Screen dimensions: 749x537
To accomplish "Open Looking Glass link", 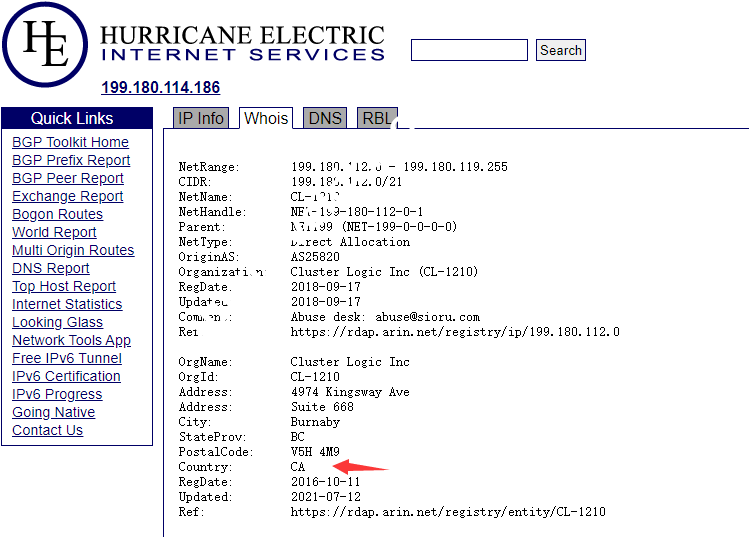I will click(x=57, y=322).
